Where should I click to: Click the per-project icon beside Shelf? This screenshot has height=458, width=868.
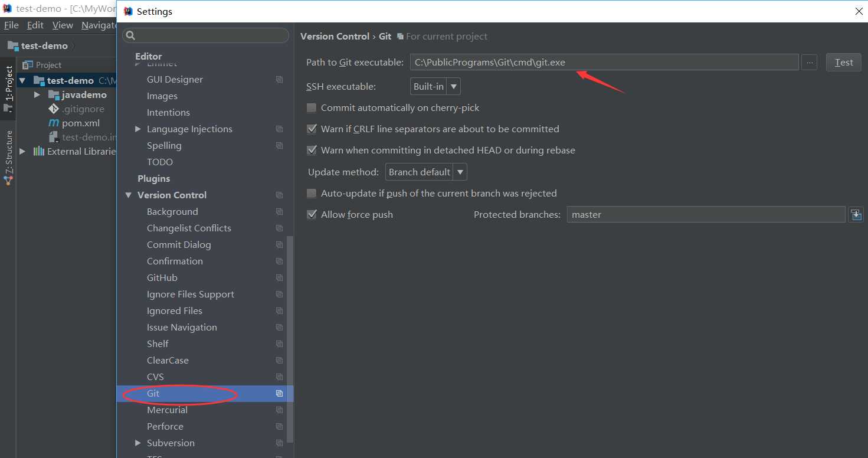(x=280, y=344)
